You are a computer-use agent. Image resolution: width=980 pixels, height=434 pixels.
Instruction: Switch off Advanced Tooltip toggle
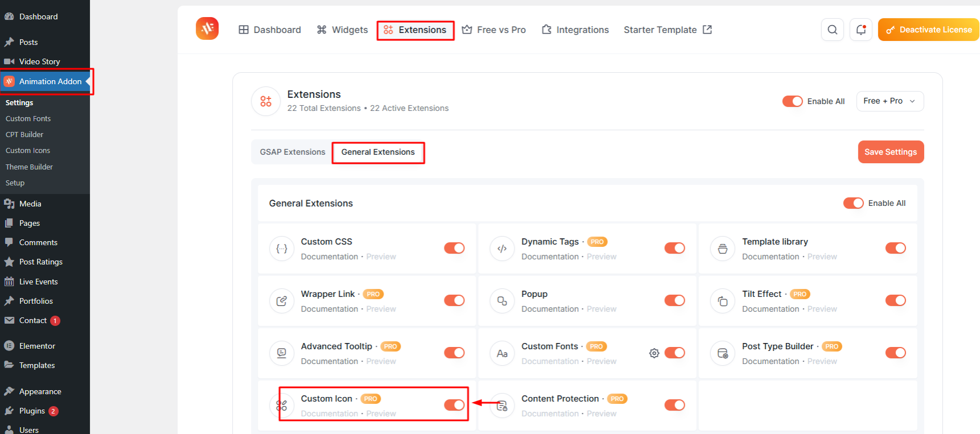pos(454,353)
